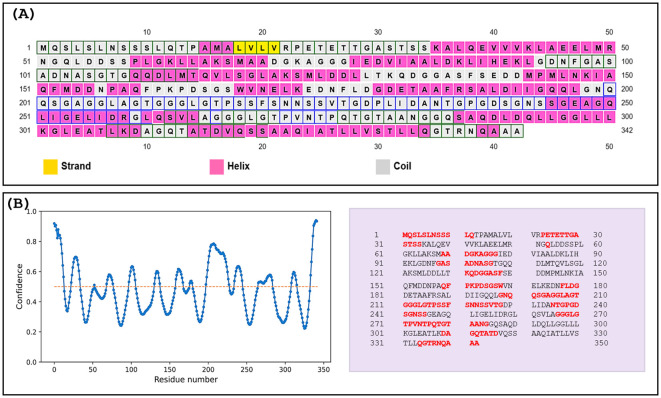
Task: Select the 'Strand' legend label
Action: 76,166
